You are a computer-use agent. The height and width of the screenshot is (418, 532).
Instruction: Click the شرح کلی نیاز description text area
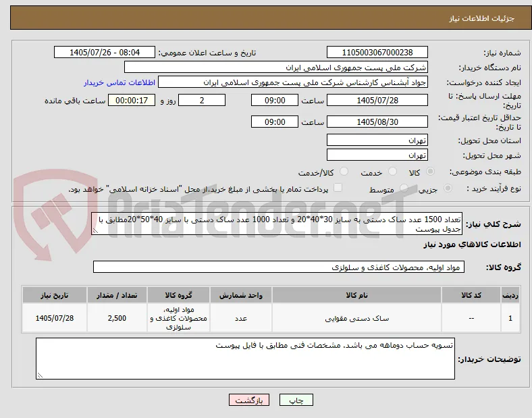(277, 224)
